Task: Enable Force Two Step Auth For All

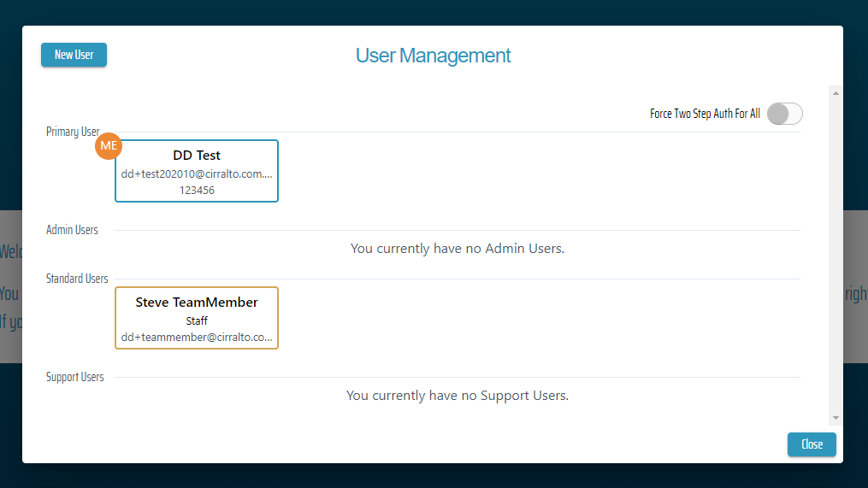Action: point(784,114)
